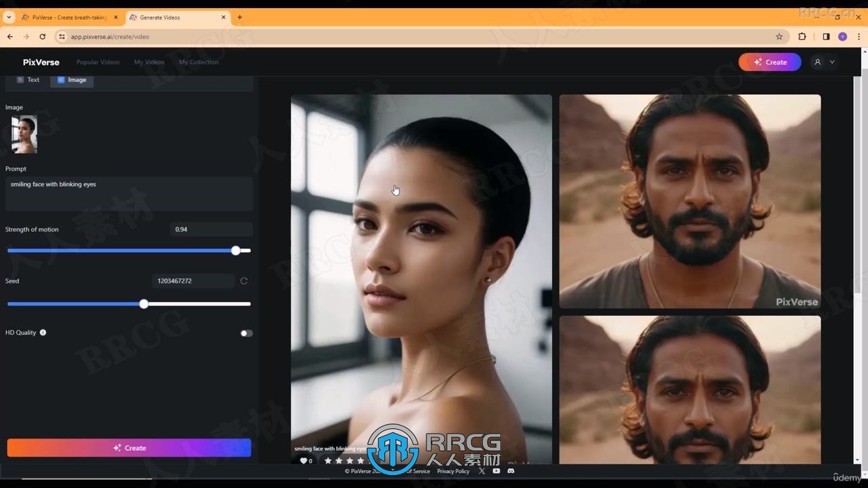Go forward in browser history
Viewport: 868px width, 488px height.
[26, 37]
